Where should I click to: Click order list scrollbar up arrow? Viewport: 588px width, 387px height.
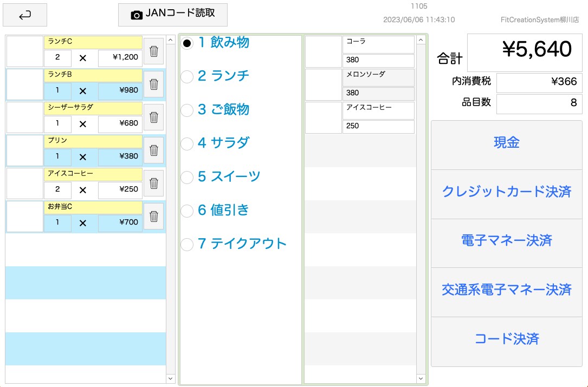[x=171, y=40]
